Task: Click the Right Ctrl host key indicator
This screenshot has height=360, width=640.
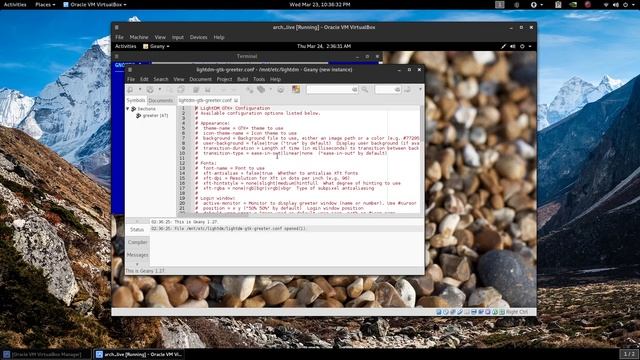Action: [x=516, y=312]
